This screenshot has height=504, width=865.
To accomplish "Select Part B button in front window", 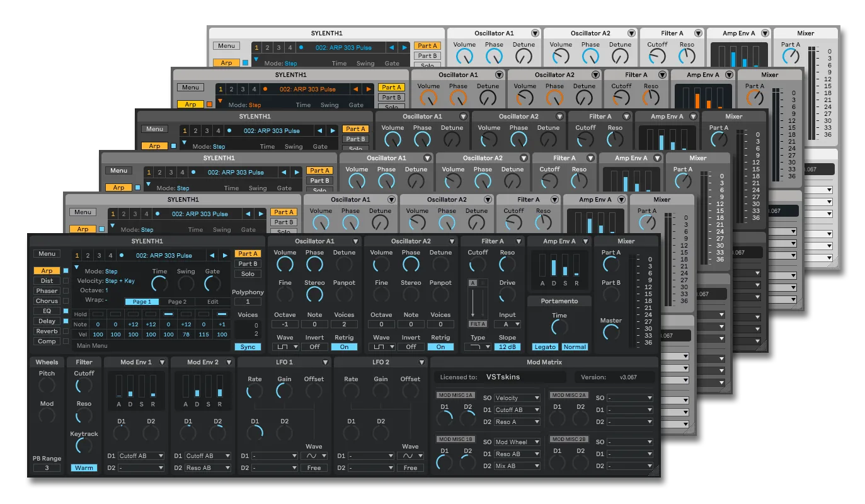I will click(x=248, y=264).
